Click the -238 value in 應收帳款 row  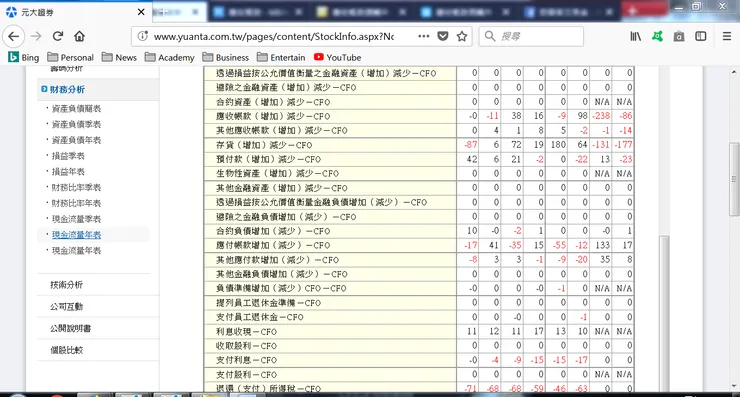point(601,116)
